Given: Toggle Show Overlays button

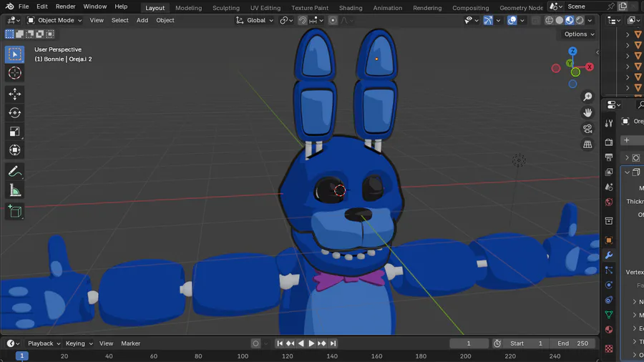Looking at the screenshot, I should pyautogui.click(x=512, y=20).
